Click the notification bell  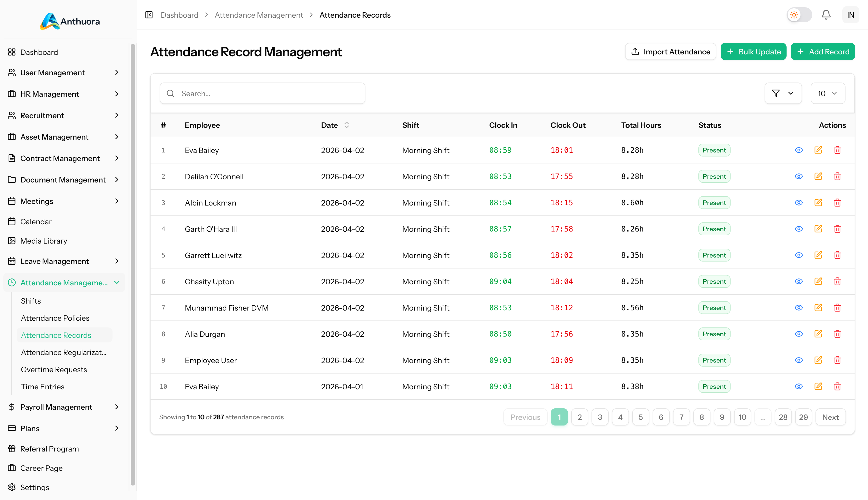pyautogui.click(x=826, y=15)
